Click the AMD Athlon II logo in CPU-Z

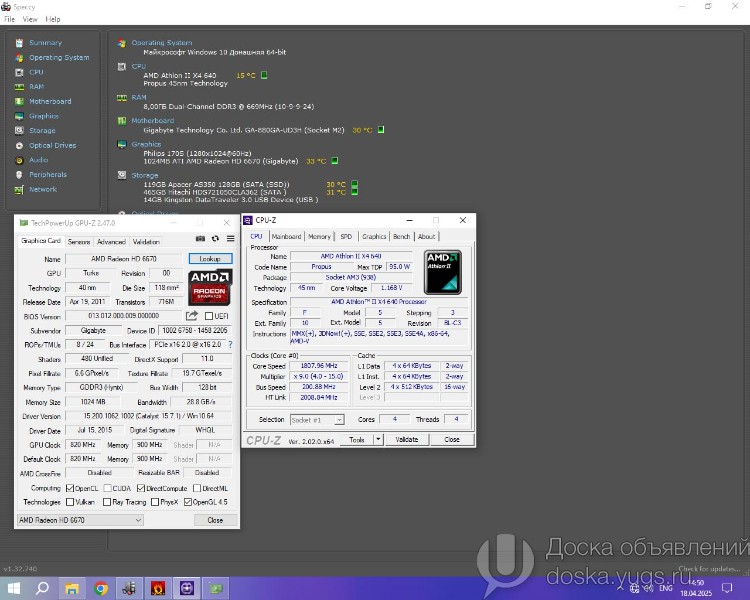(x=442, y=272)
